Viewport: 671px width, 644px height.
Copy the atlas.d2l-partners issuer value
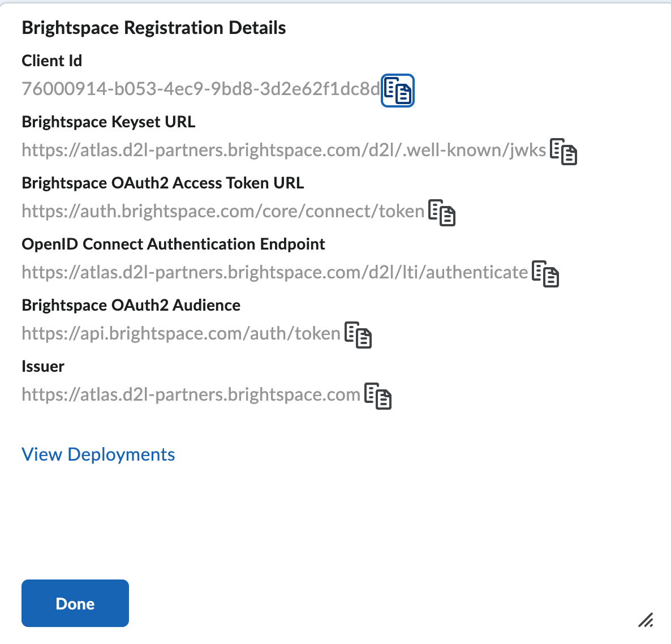[x=378, y=397]
